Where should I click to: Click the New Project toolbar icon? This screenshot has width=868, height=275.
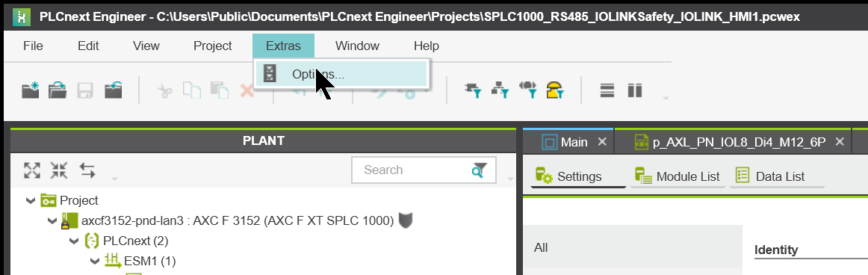pos(31,90)
